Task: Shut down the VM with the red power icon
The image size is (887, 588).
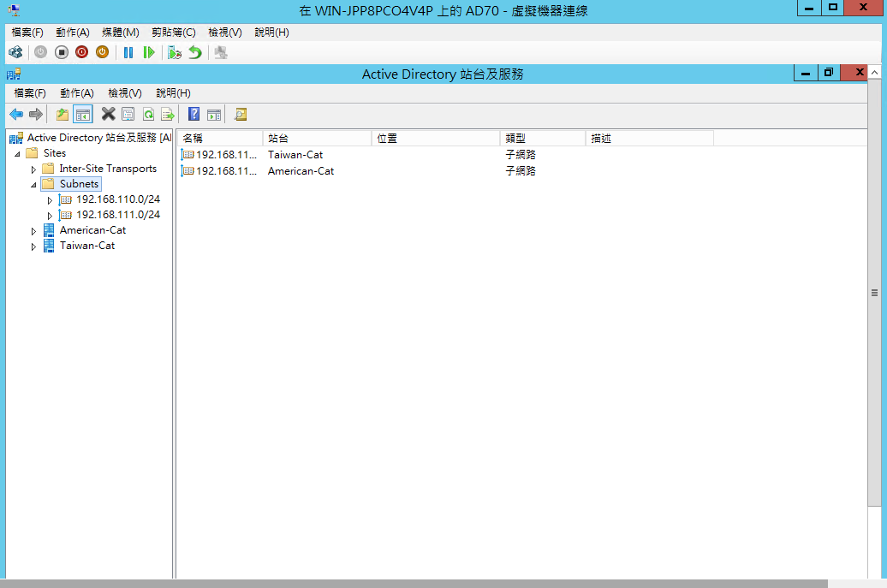Action: [x=82, y=52]
